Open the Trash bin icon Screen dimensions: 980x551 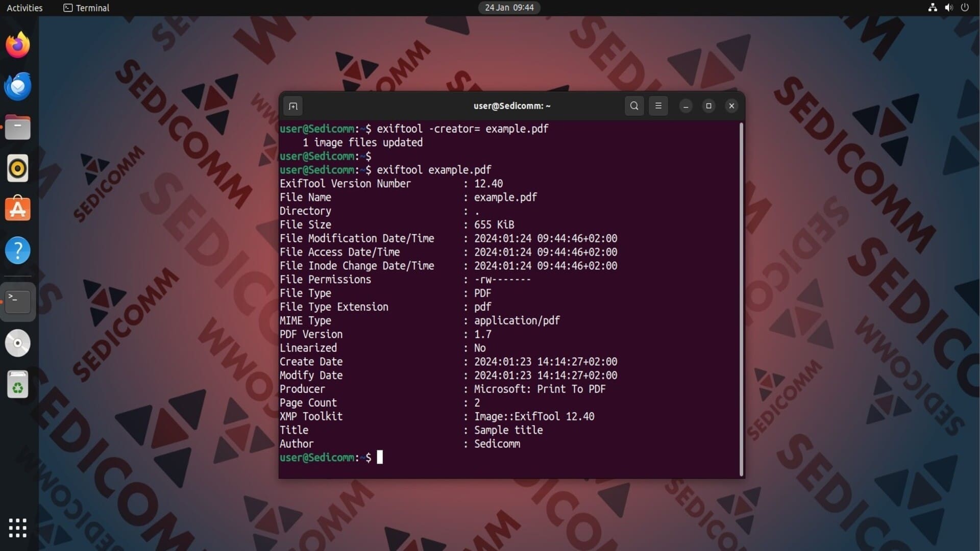tap(18, 384)
